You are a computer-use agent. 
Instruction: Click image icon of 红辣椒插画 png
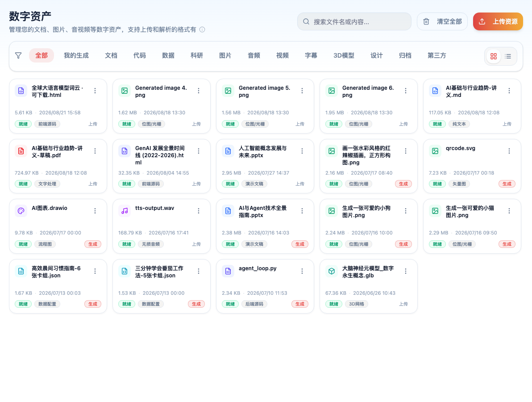(x=332, y=151)
